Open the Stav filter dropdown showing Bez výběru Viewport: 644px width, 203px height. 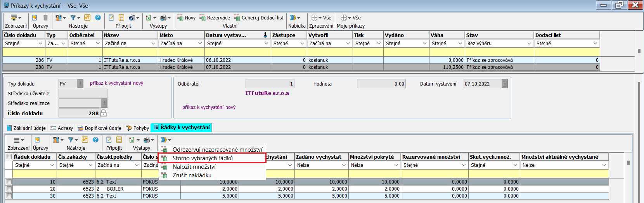[x=529, y=44]
